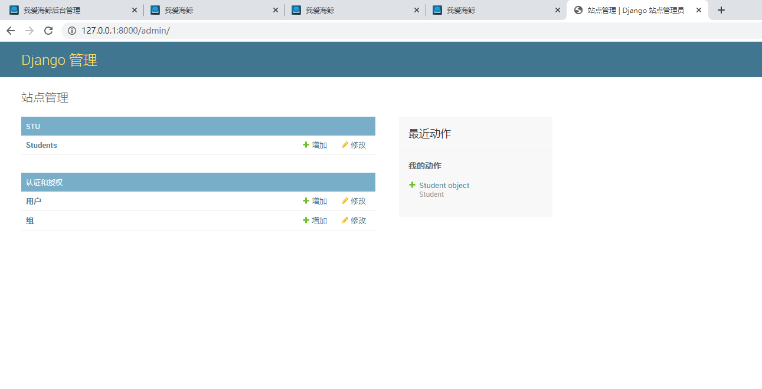Click the browser forward arrow
762x389 pixels.
tap(29, 31)
